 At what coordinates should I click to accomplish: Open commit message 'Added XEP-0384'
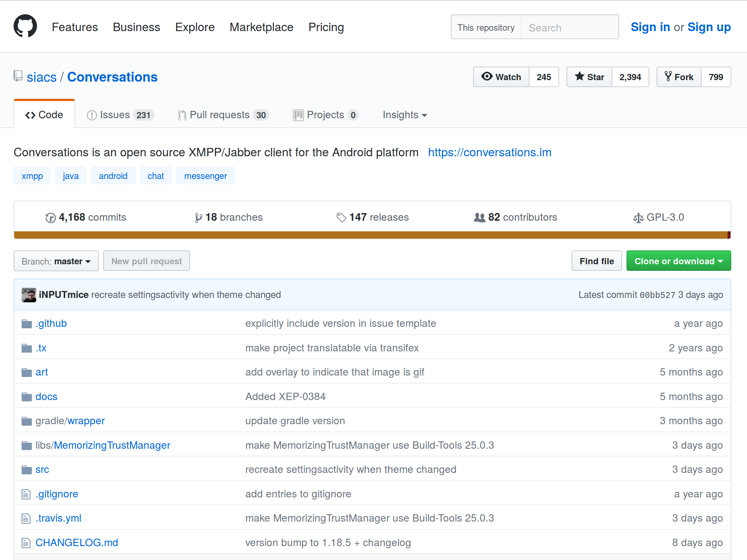(285, 397)
